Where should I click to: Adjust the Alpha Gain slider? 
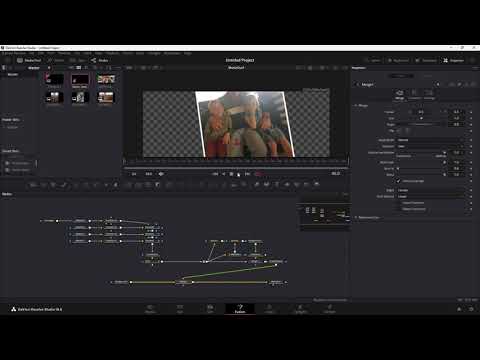(x=421, y=162)
